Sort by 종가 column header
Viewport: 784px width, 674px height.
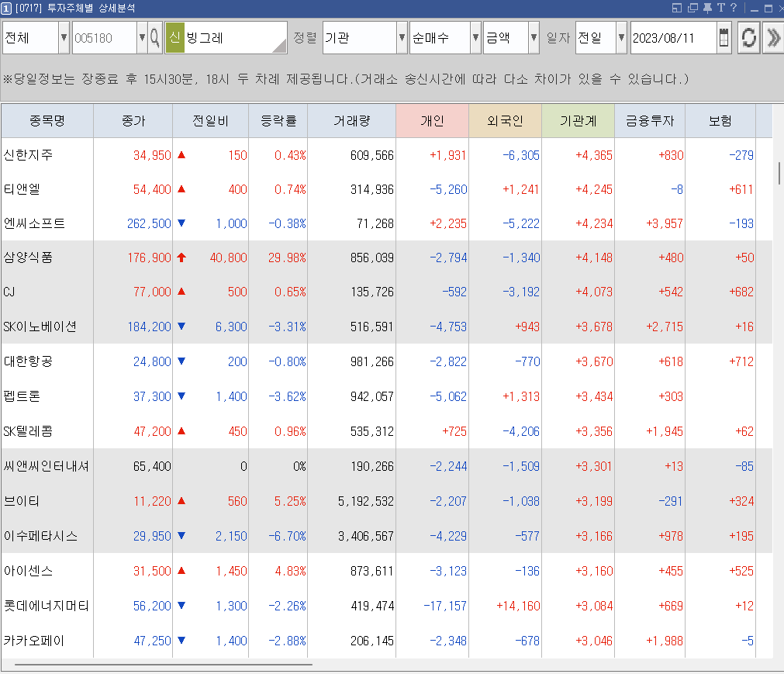pos(133,120)
